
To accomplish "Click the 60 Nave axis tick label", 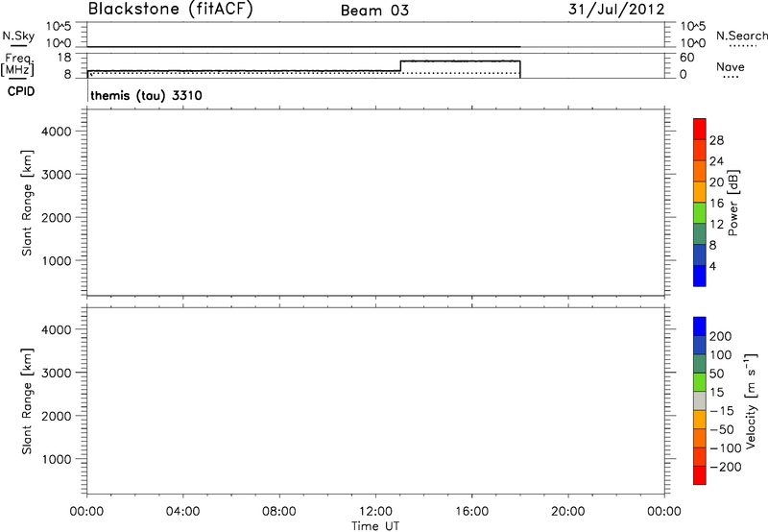I will coord(687,58).
